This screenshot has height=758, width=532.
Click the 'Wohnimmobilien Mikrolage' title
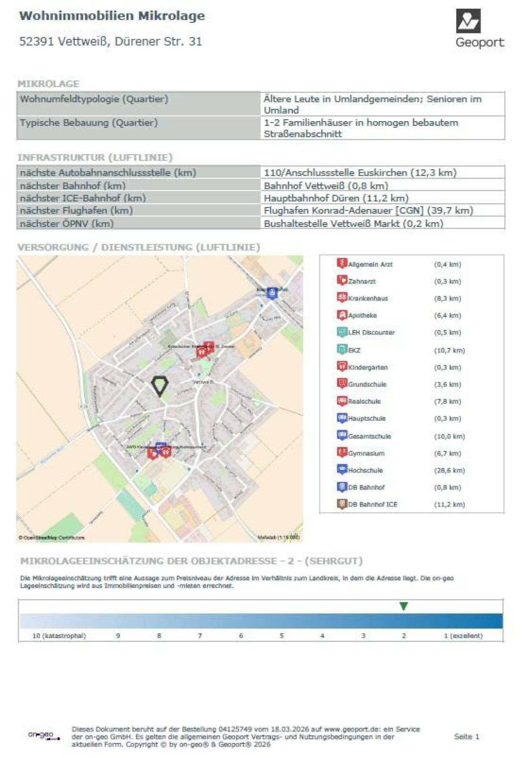(112, 16)
